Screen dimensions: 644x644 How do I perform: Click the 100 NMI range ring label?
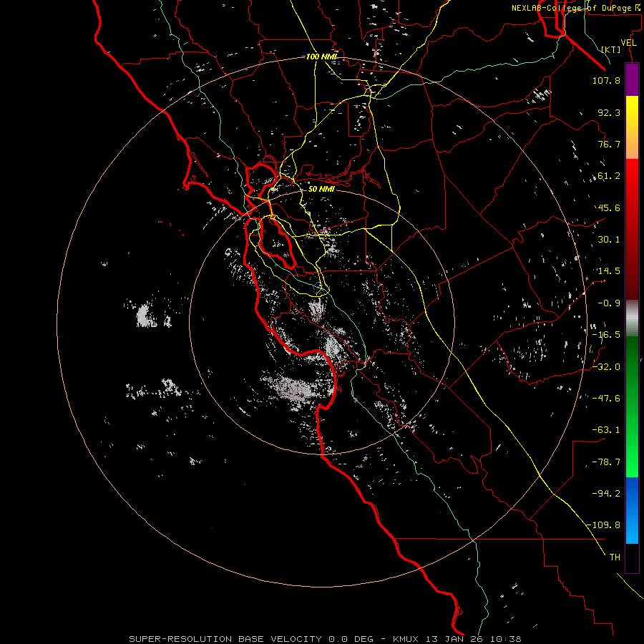coord(321,57)
